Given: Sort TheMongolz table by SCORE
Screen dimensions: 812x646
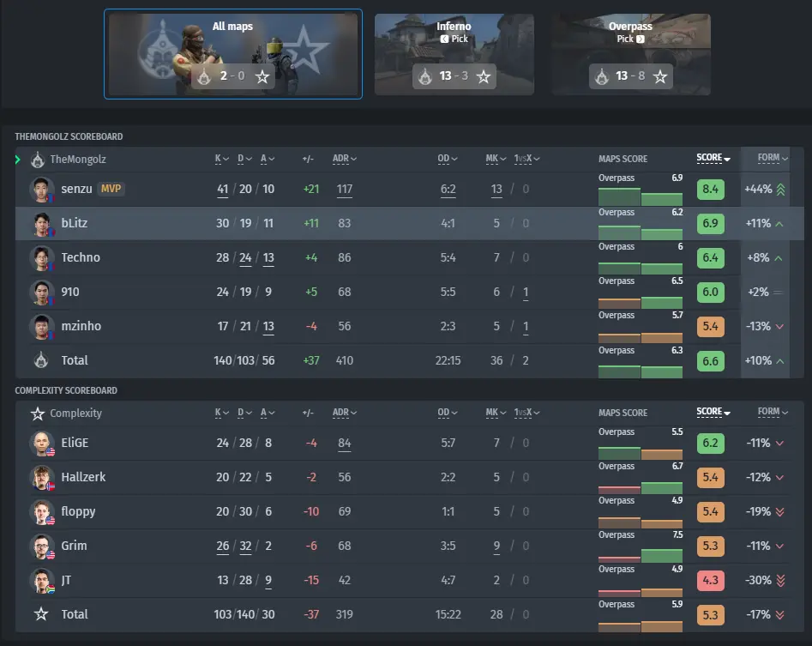Looking at the screenshot, I should [713, 158].
